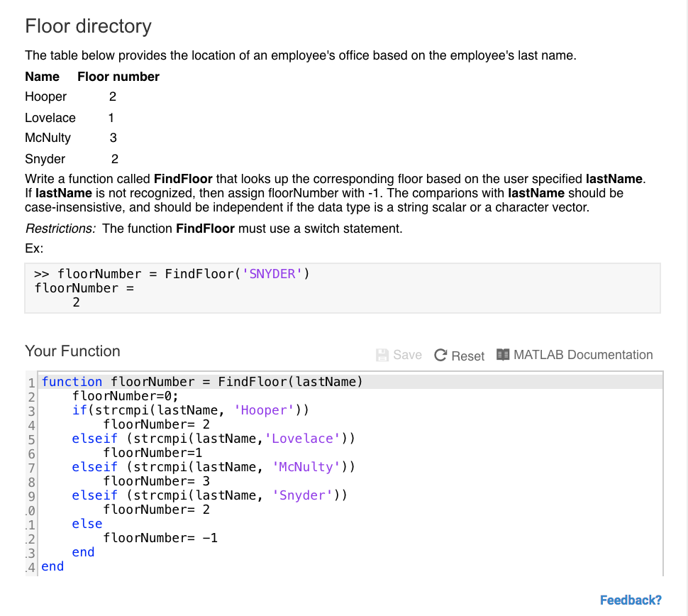This screenshot has height=616, width=688.
Task: Click code line 1 function declaration
Action: (202, 382)
